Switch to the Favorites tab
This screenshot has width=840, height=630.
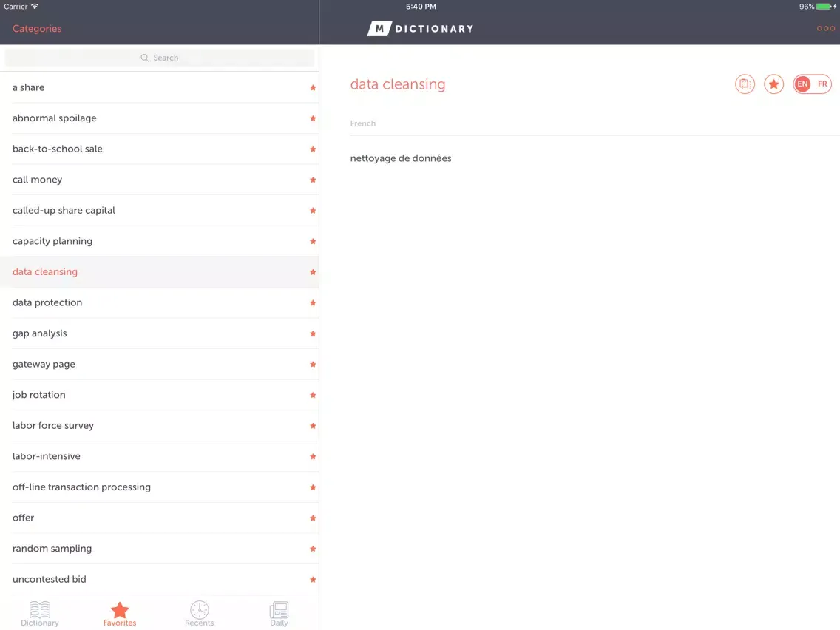(120, 614)
